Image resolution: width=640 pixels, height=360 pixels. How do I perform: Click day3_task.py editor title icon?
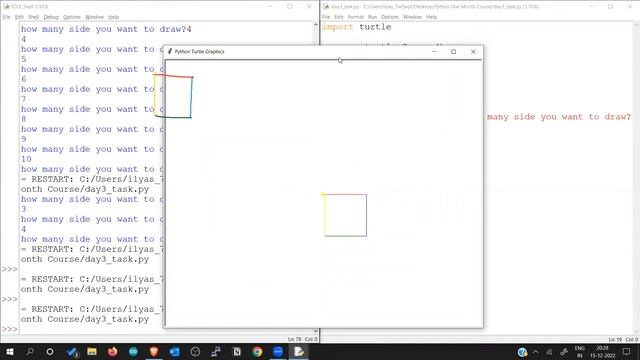(326, 6)
